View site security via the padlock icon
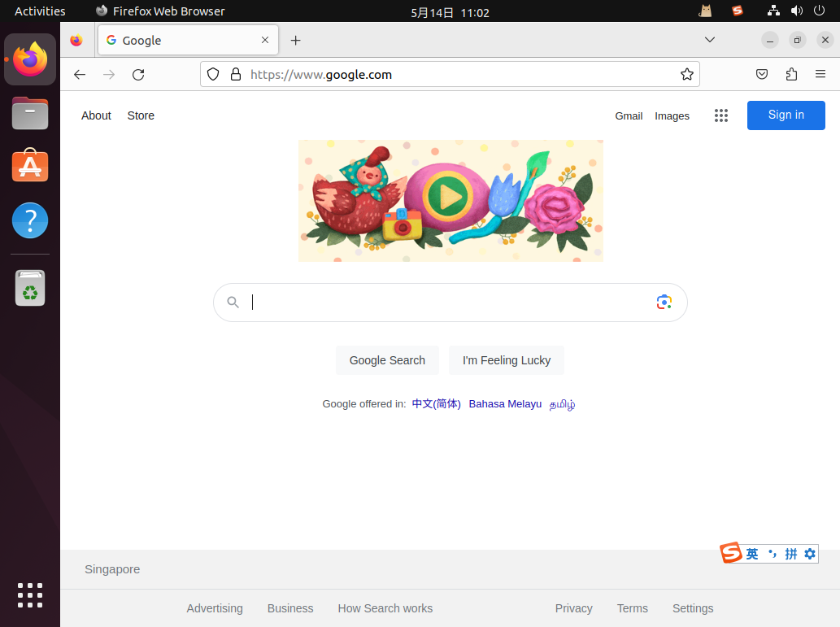This screenshot has width=840, height=627. click(x=236, y=75)
